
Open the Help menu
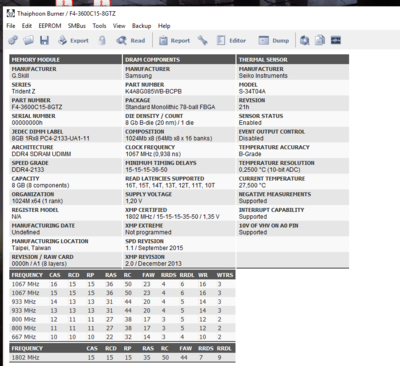[x=164, y=26]
